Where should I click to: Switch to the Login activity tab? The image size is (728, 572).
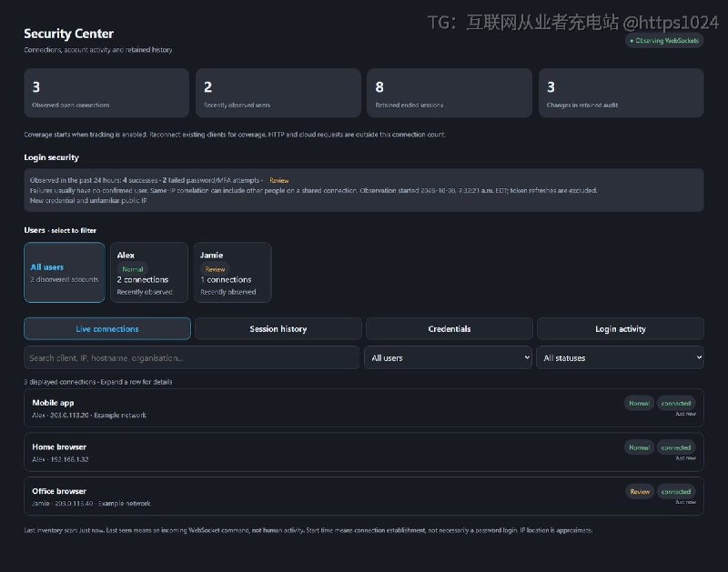(621, 328)
